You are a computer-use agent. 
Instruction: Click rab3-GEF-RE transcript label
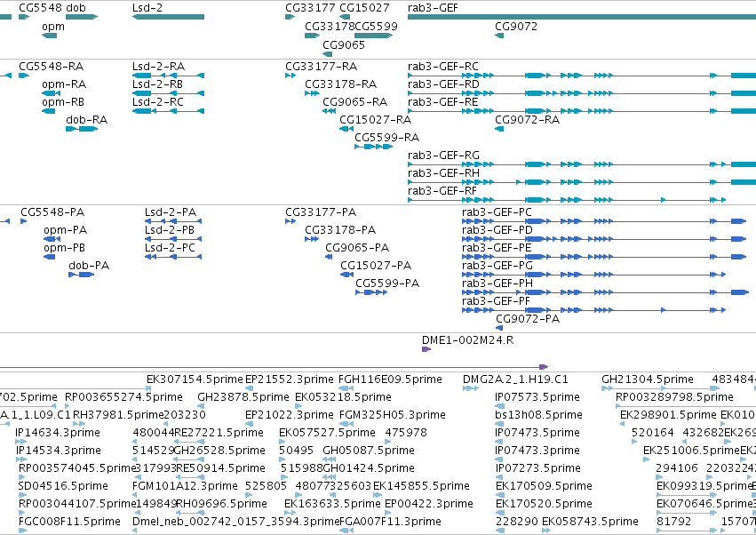[x=443, y=102]
